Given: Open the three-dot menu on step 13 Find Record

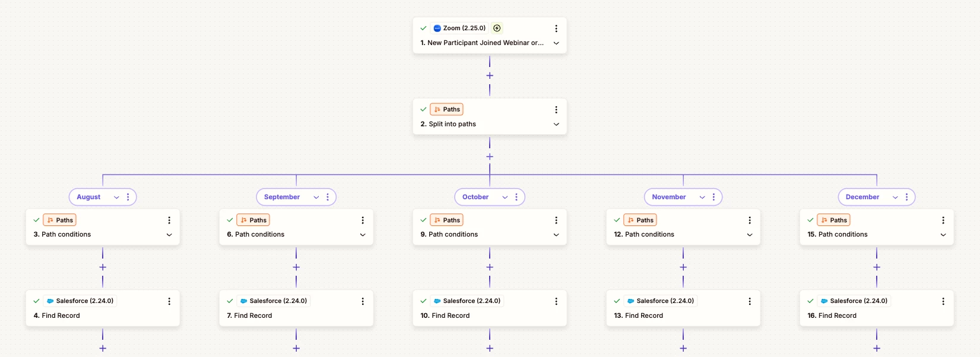Looking at the screenshot, I should click(750, 301).
